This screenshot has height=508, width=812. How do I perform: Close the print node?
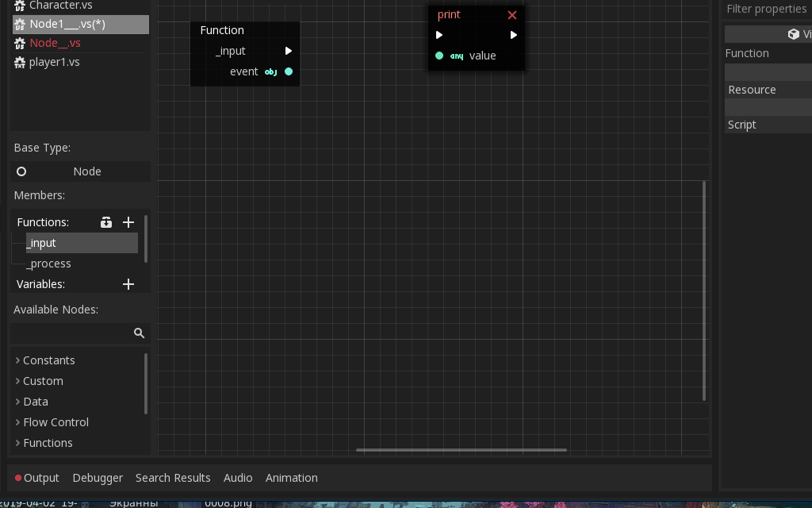click(512, 14)
